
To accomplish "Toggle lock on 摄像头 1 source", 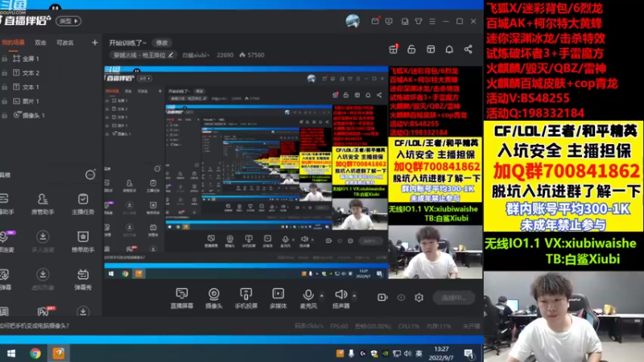I will pos(4,115).
